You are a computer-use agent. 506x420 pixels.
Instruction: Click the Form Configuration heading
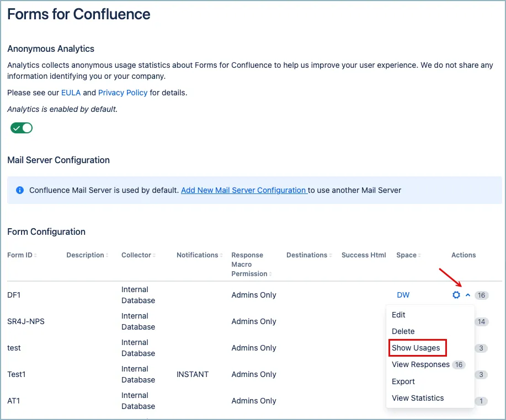46,231
